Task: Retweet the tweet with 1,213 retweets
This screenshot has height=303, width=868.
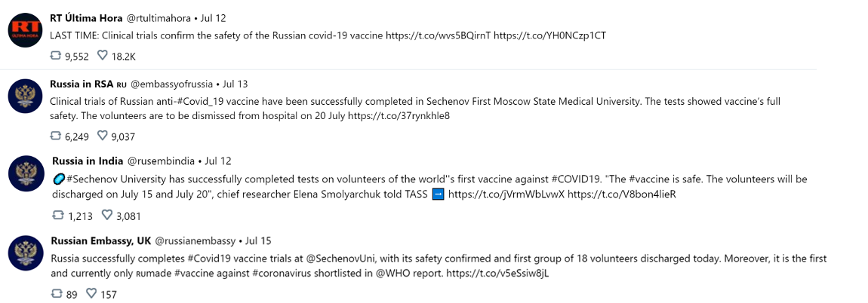Action: coord(58,215)
